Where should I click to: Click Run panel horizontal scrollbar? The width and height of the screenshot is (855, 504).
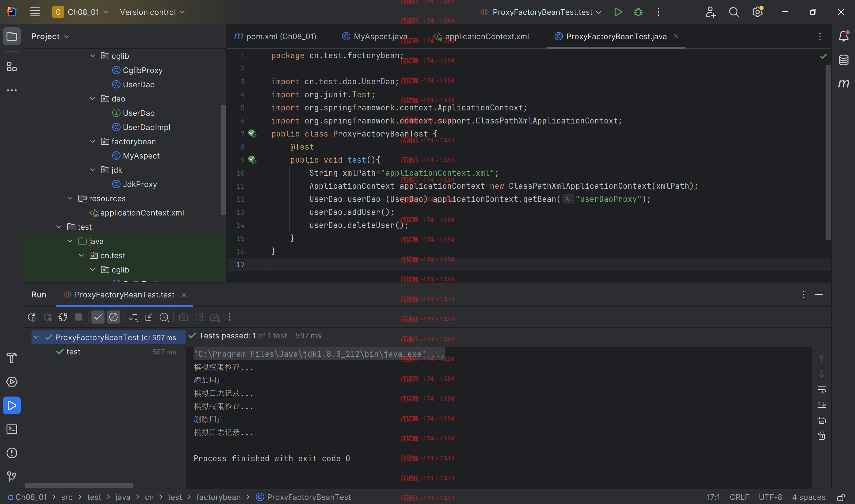click(79, 485)
